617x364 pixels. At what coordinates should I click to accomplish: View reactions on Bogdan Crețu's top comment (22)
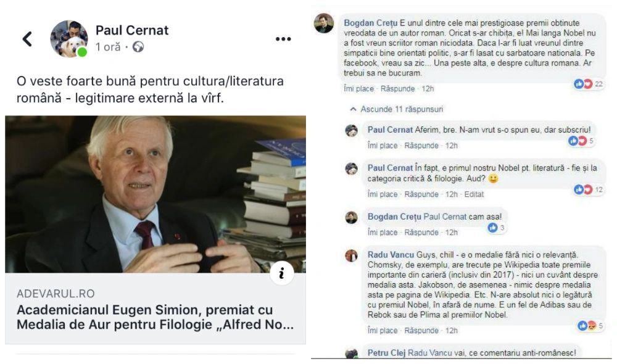click(x=588, y=84)
